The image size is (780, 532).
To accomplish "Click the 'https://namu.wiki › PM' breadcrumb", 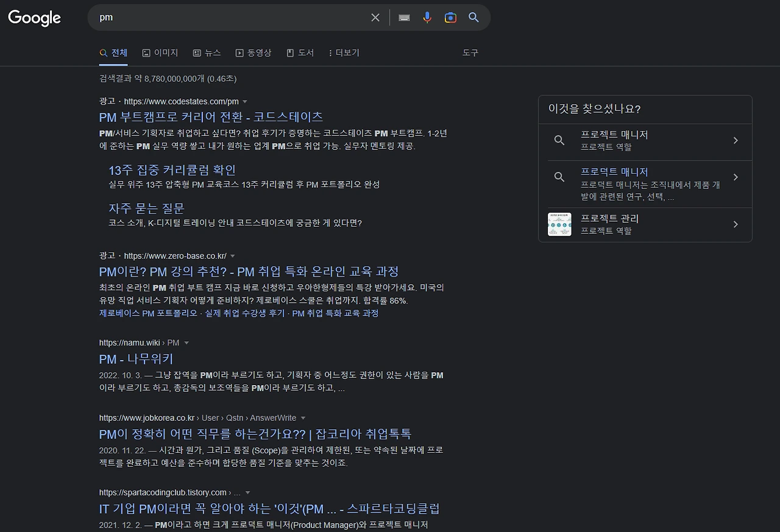I will (140, 343).
